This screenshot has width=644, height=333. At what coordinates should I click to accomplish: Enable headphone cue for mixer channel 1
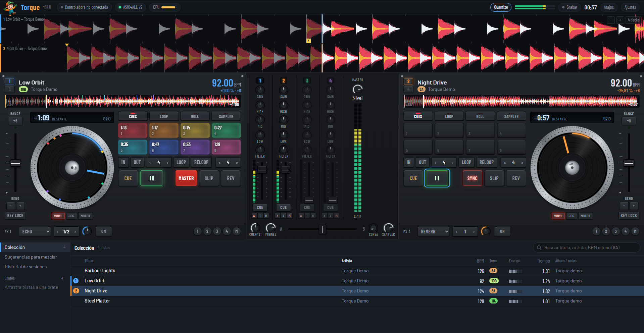(x=260, y=208)
